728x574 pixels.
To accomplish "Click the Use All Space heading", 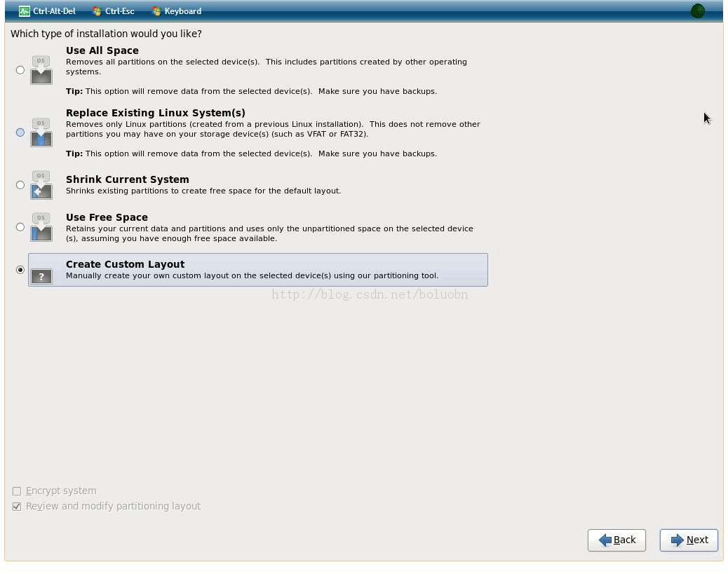I will click(102, 50).
